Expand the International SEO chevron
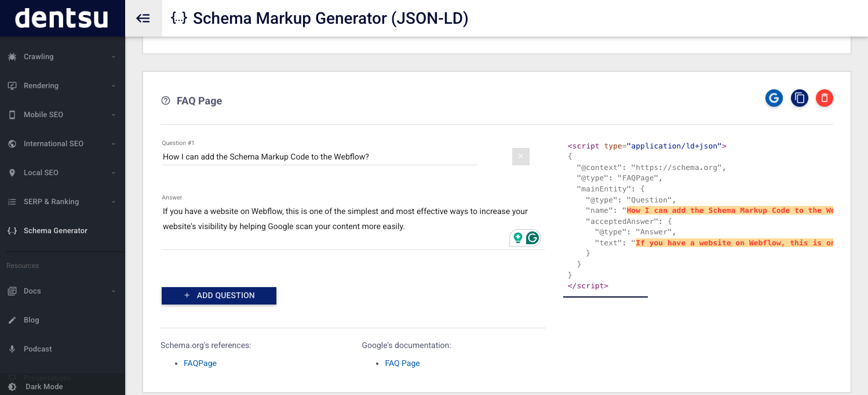The image size is (868, 395). coord(114,144)
